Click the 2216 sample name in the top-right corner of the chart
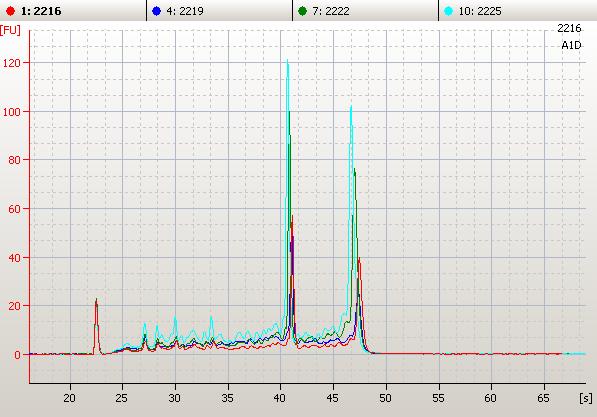 569,28
